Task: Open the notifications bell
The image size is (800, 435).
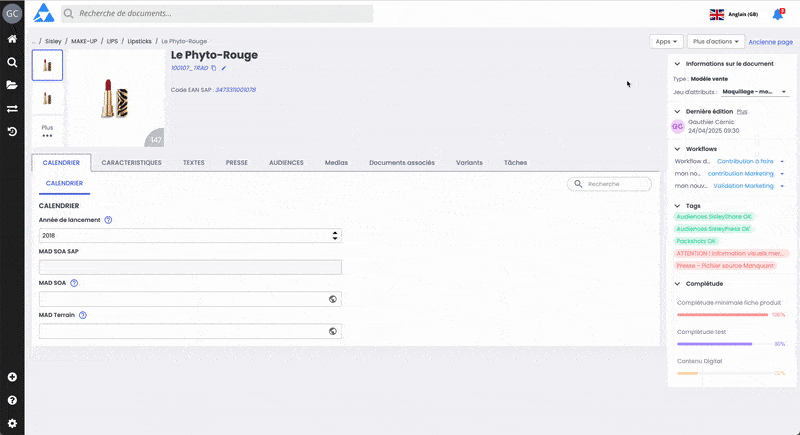Action: click(x=778, y=14)
